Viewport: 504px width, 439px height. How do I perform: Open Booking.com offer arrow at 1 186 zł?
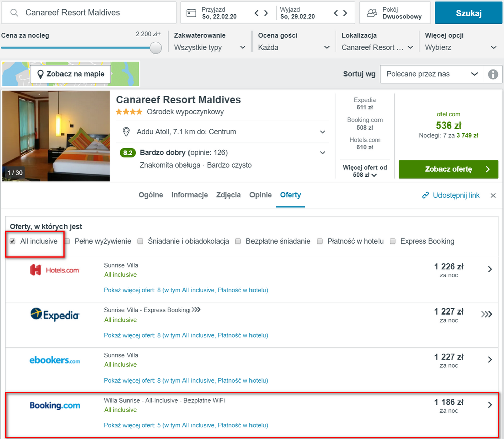pyautogui.click(x=490, y=405)
